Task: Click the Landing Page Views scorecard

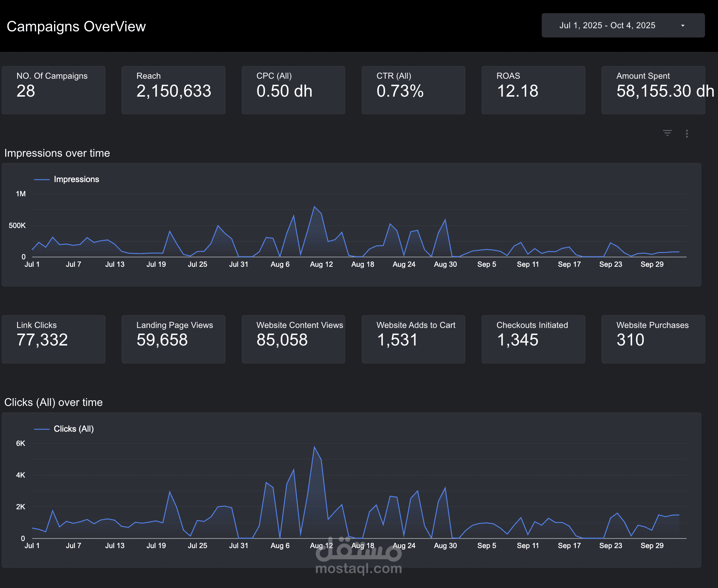Action: pyautogui.click(x=173, y=339)
